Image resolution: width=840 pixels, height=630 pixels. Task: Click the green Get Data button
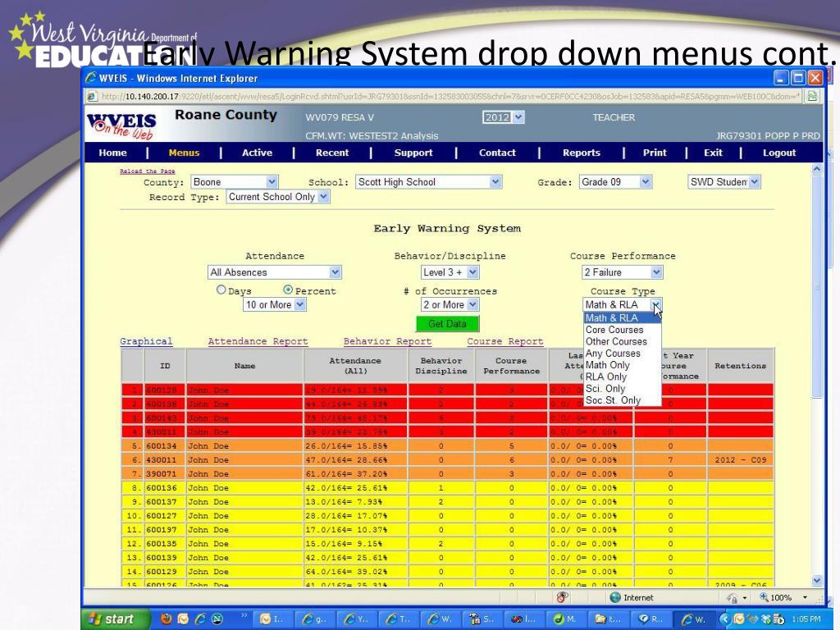click(x=447, y=323)
